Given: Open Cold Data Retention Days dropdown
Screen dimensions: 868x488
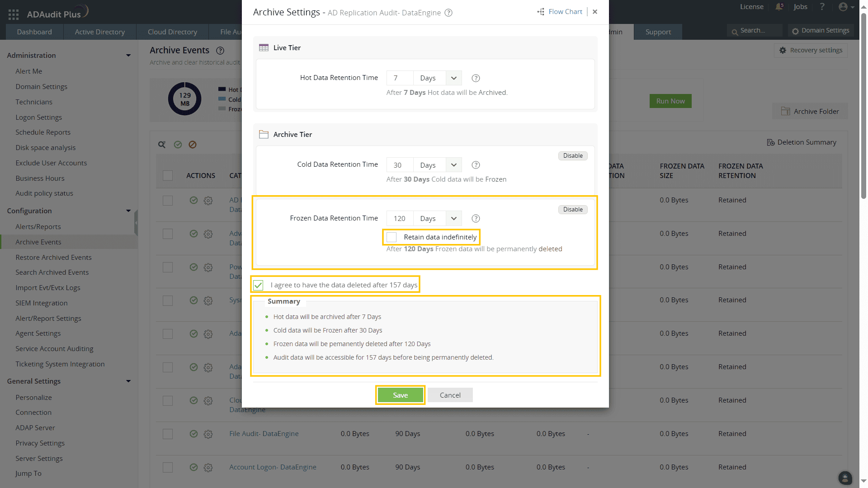Looking at the screenshot, I should coord(453,165).
